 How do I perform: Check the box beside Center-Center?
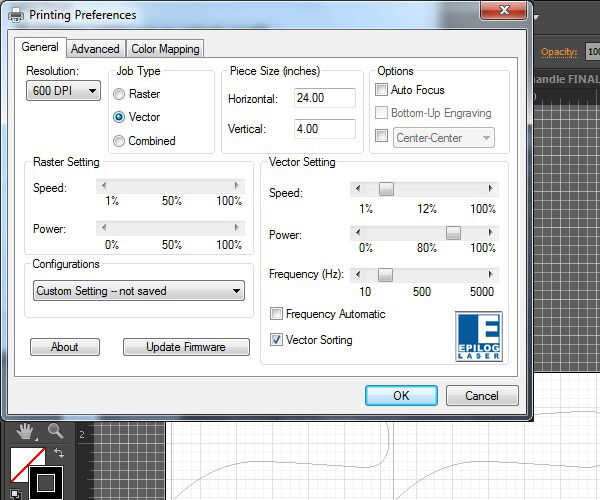381,135
